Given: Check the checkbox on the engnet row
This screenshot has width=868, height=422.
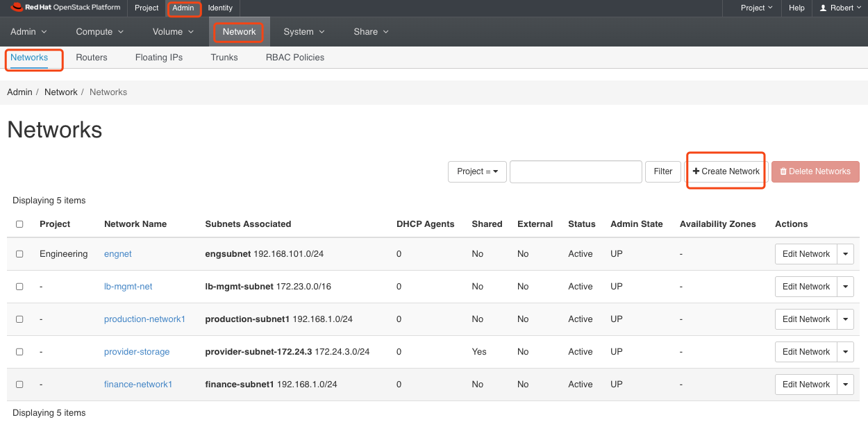Looking at the screenshot, I should 19,253.
